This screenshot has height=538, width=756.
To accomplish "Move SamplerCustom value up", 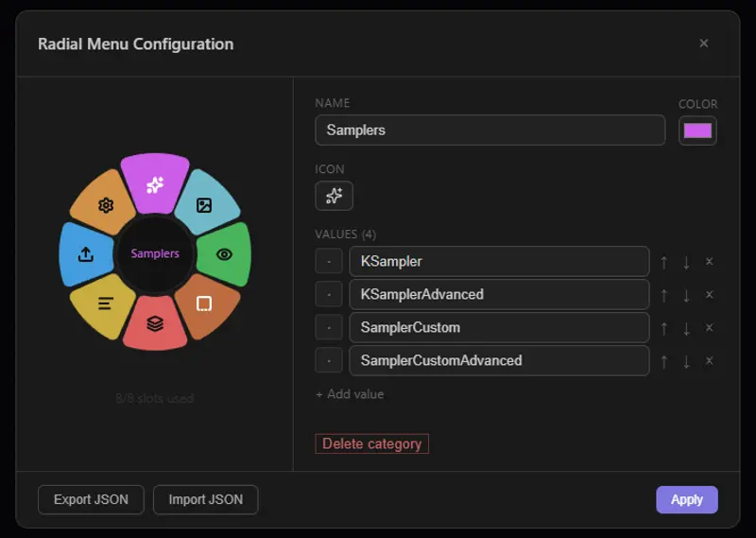I will pos(664,328).
